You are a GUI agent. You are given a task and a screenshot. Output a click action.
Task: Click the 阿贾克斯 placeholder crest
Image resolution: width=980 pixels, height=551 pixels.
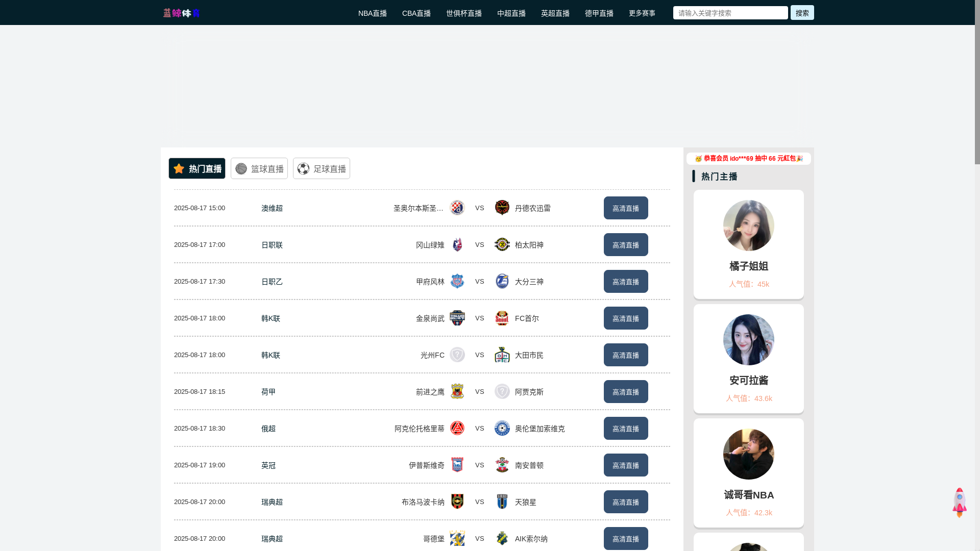(x=502, y=391)
